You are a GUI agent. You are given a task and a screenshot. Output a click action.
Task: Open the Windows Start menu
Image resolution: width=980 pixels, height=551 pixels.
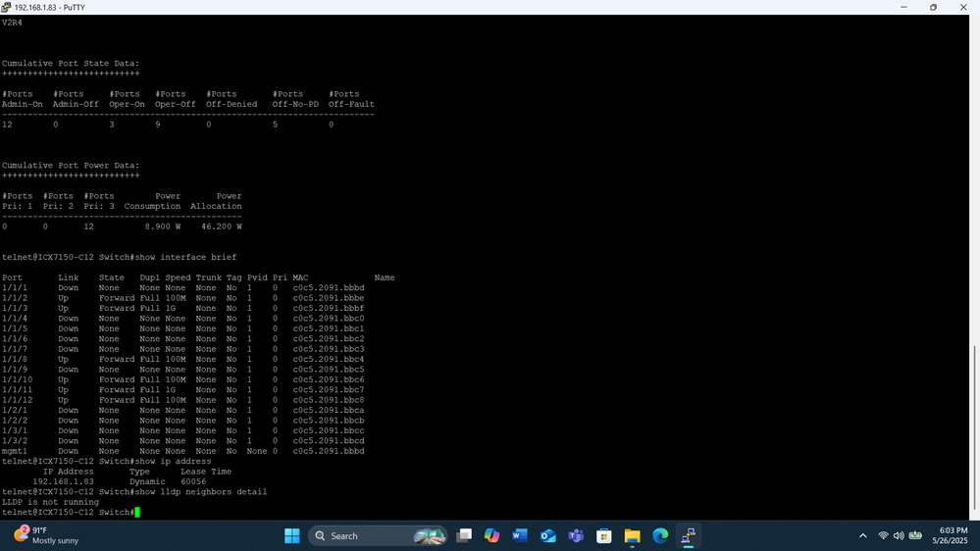(292, 536)
